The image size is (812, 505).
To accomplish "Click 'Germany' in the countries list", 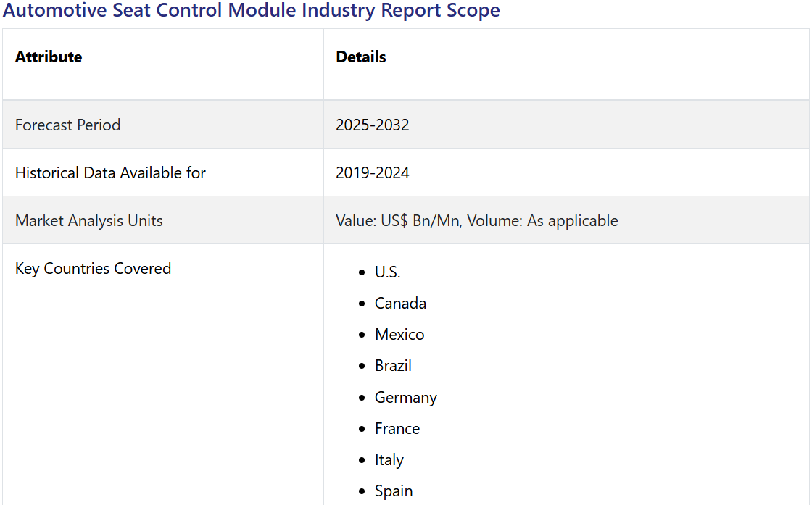I will click(406, 398).
